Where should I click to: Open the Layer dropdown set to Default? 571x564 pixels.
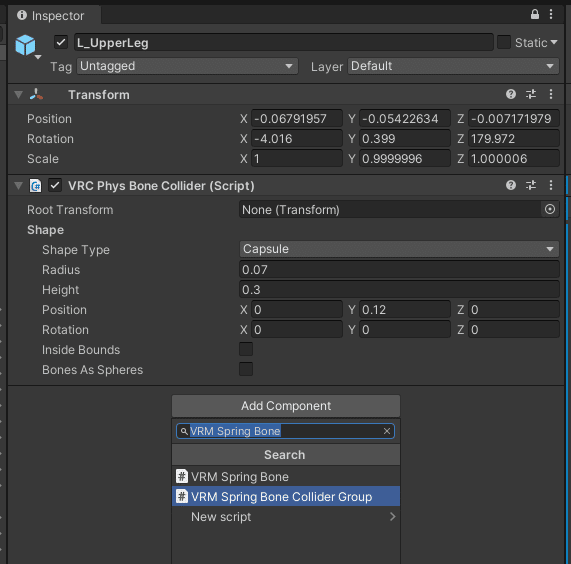[453, 66]
